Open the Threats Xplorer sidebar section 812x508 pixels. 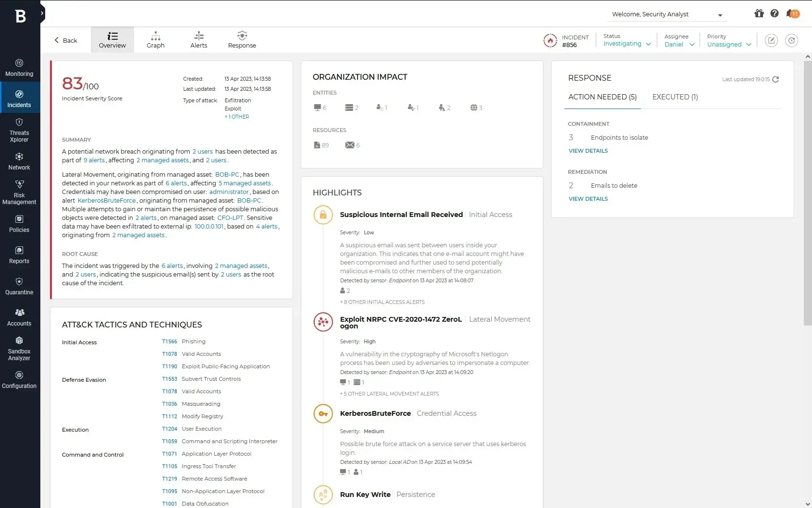19,131
